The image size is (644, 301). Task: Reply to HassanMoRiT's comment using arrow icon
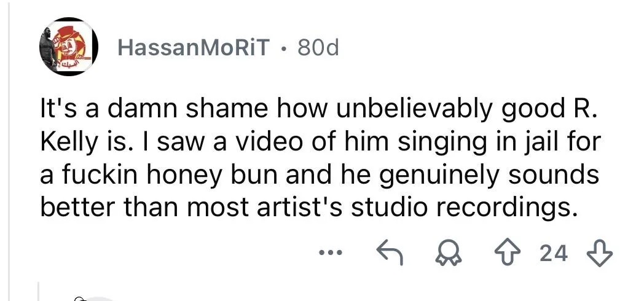[390, 253]
